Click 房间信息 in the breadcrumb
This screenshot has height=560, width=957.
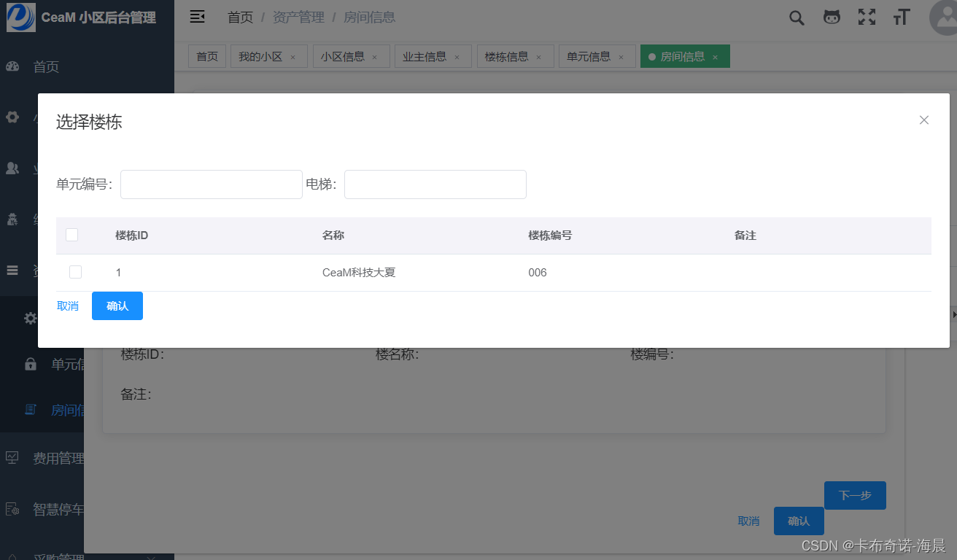tap(370, 17)
